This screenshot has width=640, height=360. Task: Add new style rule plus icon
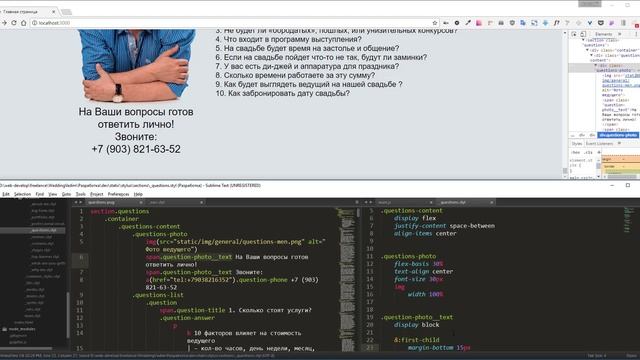[599, 153]
